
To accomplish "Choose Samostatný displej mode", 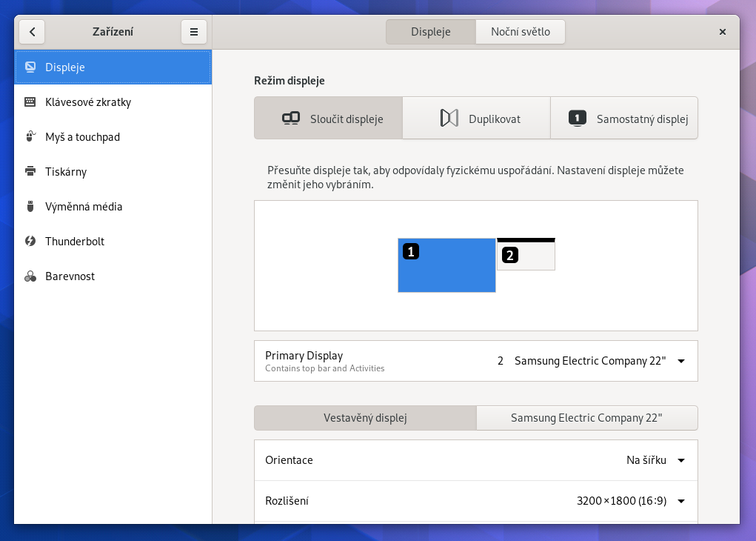I will (624, 119).
